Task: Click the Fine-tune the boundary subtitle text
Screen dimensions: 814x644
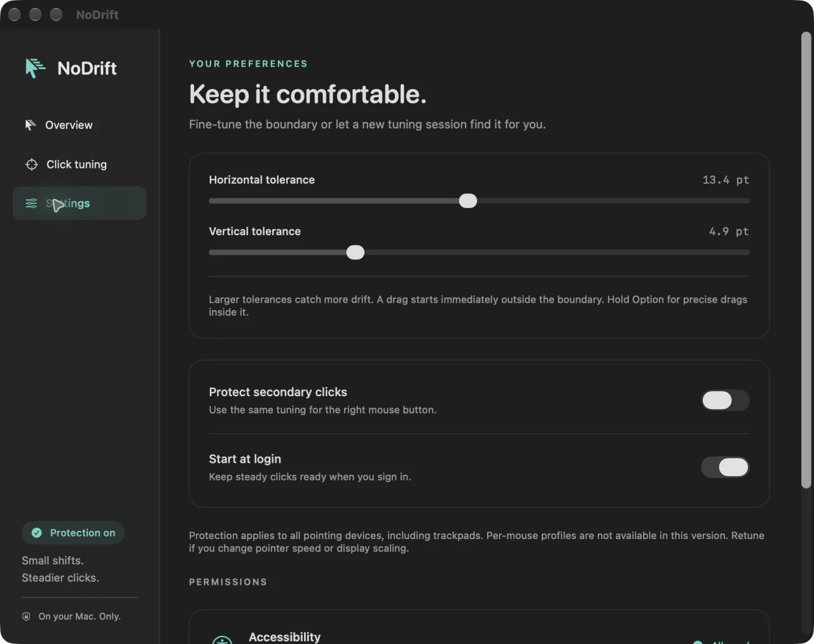Action: [368, 125]
